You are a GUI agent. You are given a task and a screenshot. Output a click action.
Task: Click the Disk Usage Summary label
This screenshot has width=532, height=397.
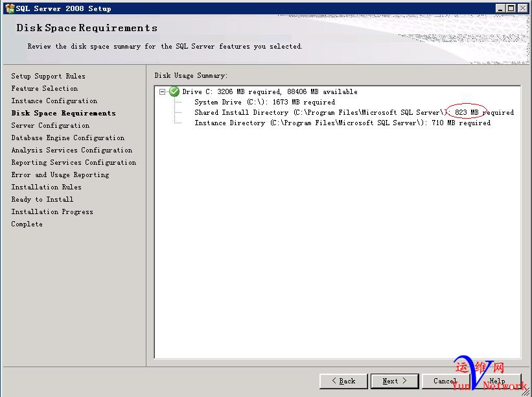191,75
